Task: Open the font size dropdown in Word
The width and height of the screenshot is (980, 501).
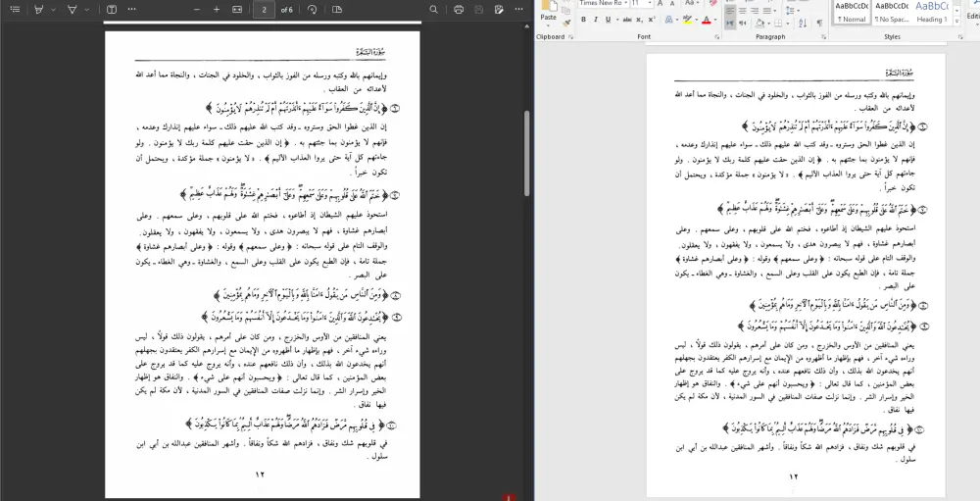Action: [x=650, y=3]
